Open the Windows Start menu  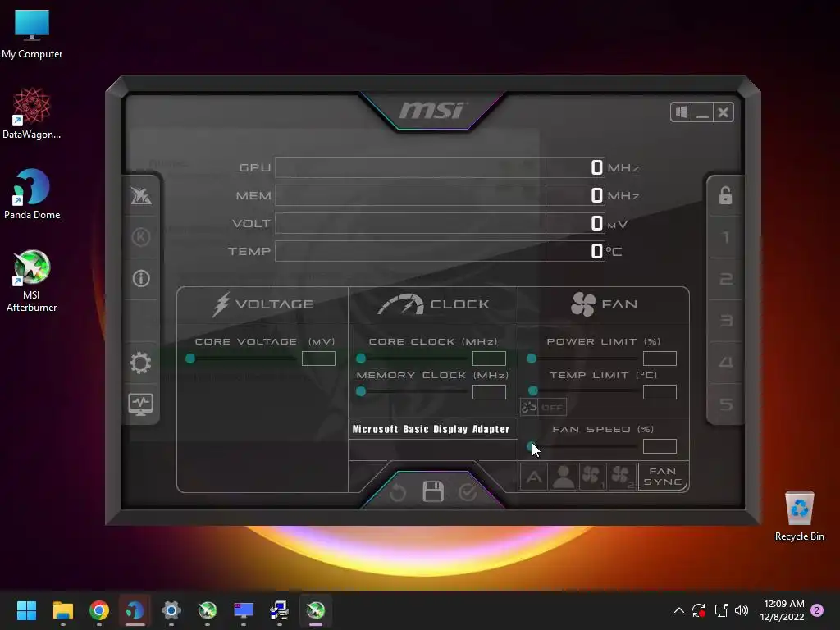(x=26, y=610)
